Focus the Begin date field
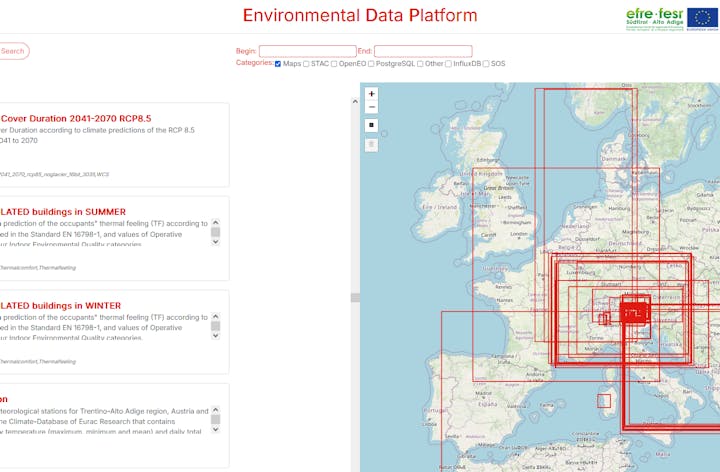 click(x=308, y=51)
